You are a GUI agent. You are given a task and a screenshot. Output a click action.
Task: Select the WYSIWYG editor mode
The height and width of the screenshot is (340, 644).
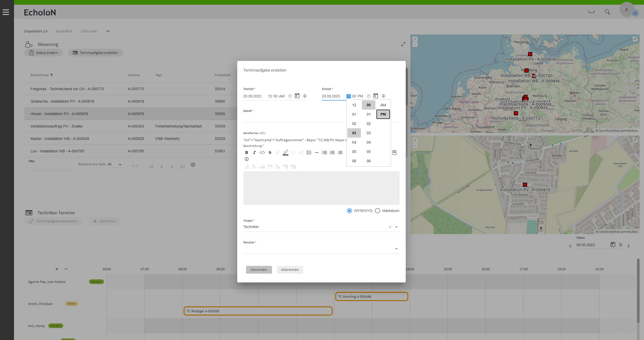click(349, 211)
